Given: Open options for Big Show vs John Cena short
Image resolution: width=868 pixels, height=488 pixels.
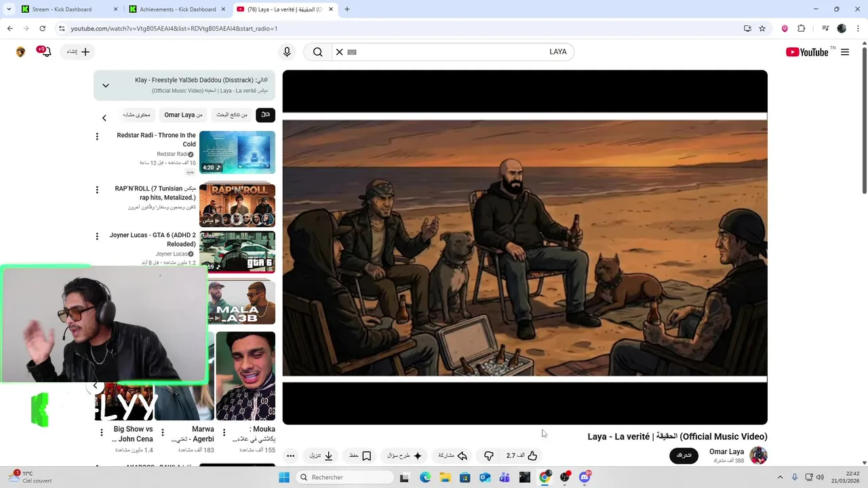Looking at the screenshot, I should click(x=102, y=432).
